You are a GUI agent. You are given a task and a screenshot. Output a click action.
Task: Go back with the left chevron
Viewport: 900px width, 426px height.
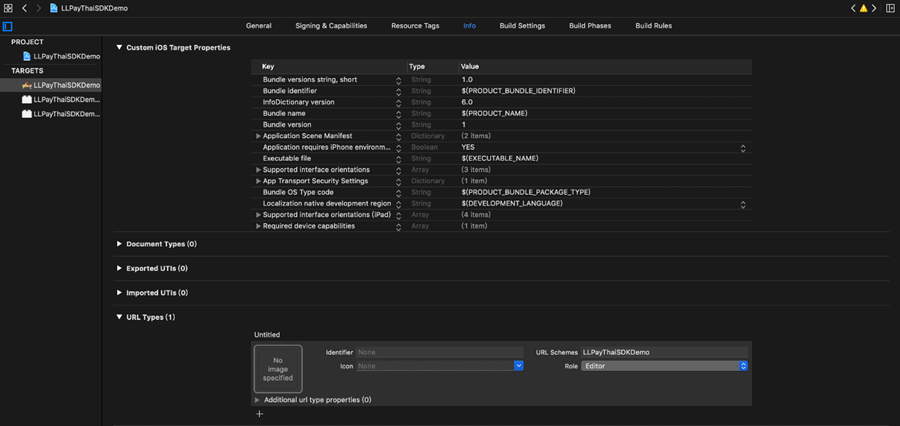click(x=25, y=9)
